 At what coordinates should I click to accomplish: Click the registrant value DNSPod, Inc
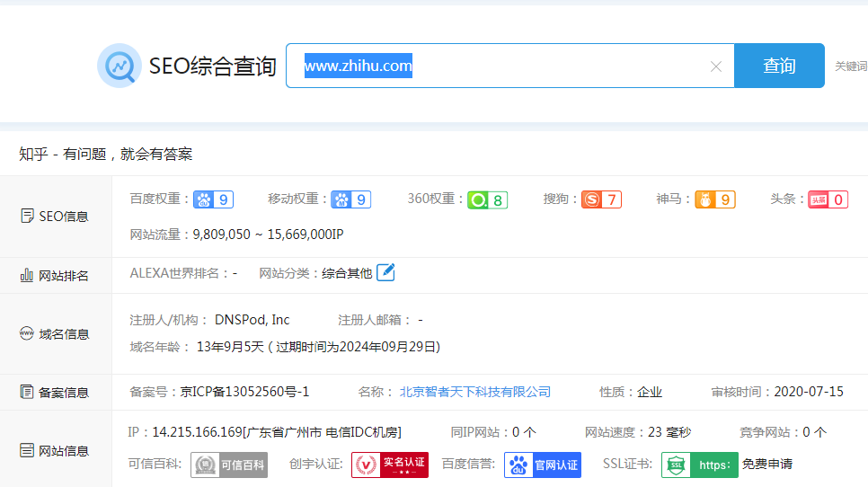tap(252, 320)
